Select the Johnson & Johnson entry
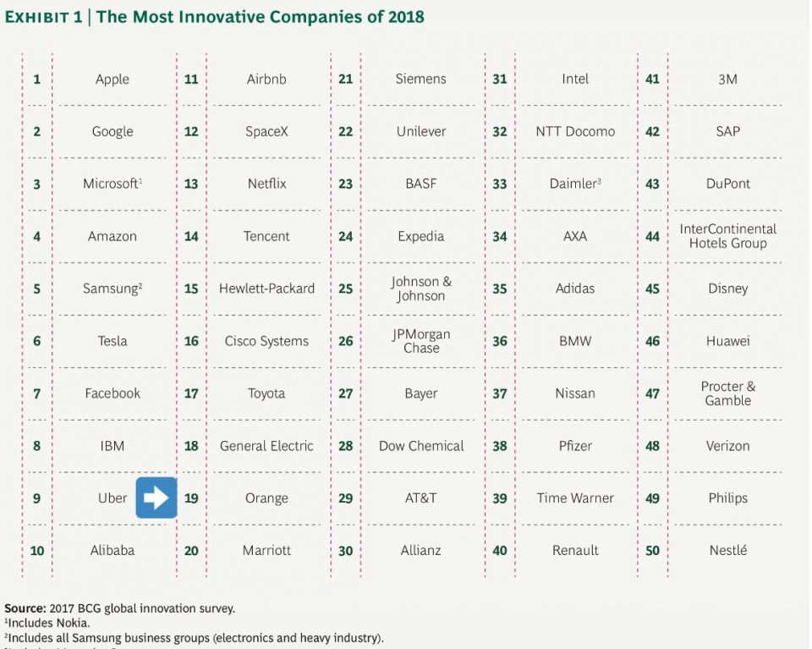Screen dimensions: 812x649 point(420,289)
